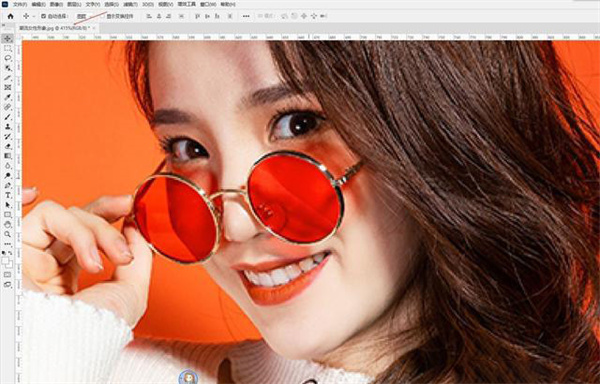
Task: Enable the 显示变换控件 transform controls checkbox
Action: click(103, 16)
